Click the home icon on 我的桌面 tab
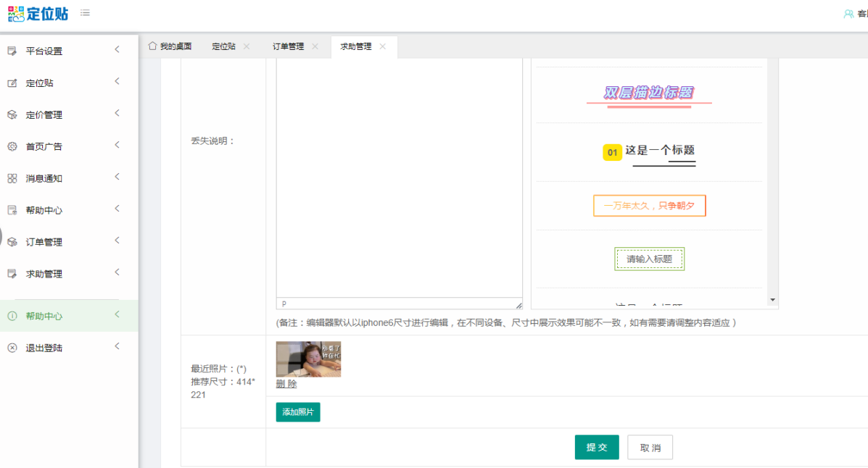Viewport: 868px width, 468px height. [x=152, y=46]
